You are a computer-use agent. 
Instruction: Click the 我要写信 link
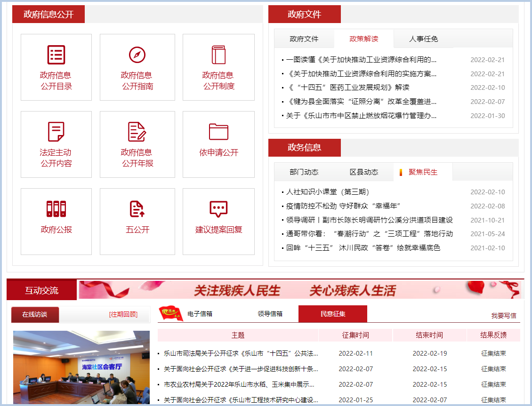click(503, 316)
